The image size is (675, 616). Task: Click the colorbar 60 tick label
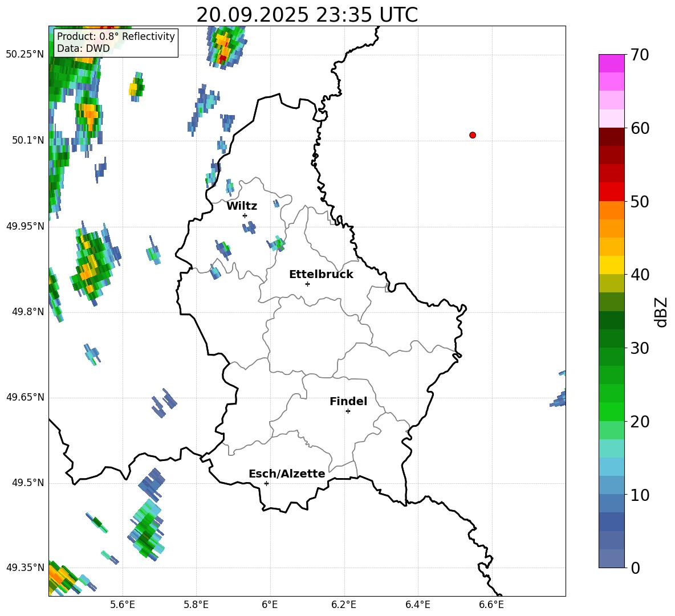640,128
